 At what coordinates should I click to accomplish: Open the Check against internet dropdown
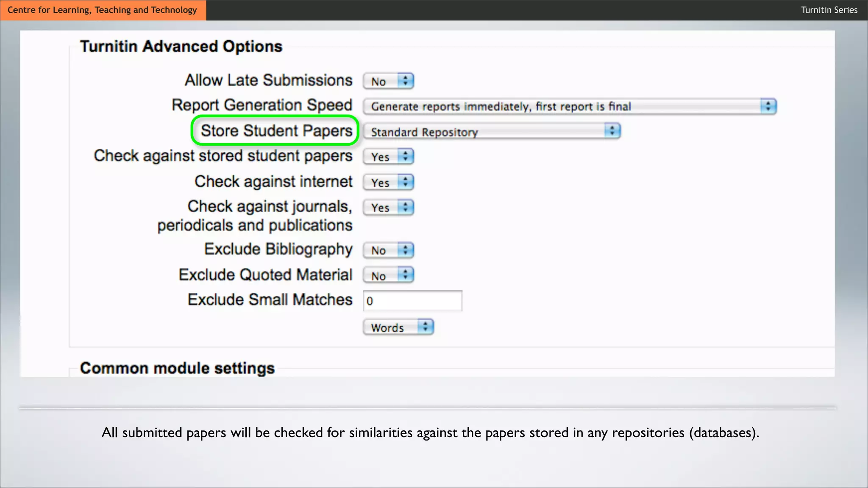tap(388, 183)
